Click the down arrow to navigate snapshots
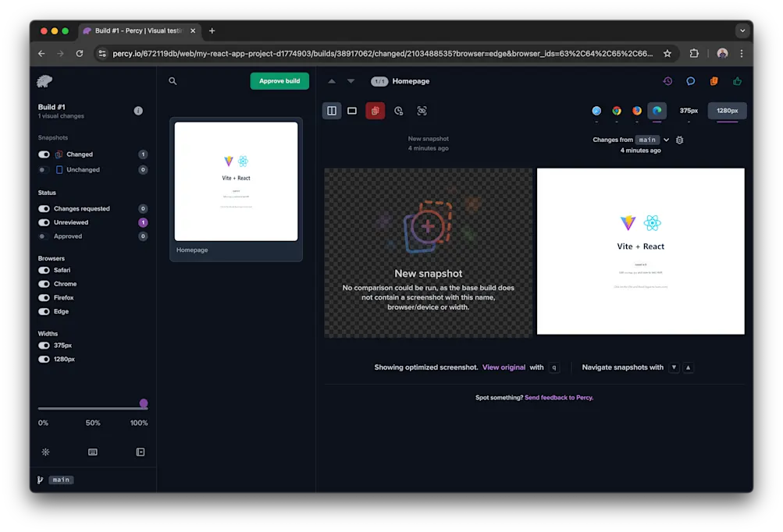 pos(350,80)
